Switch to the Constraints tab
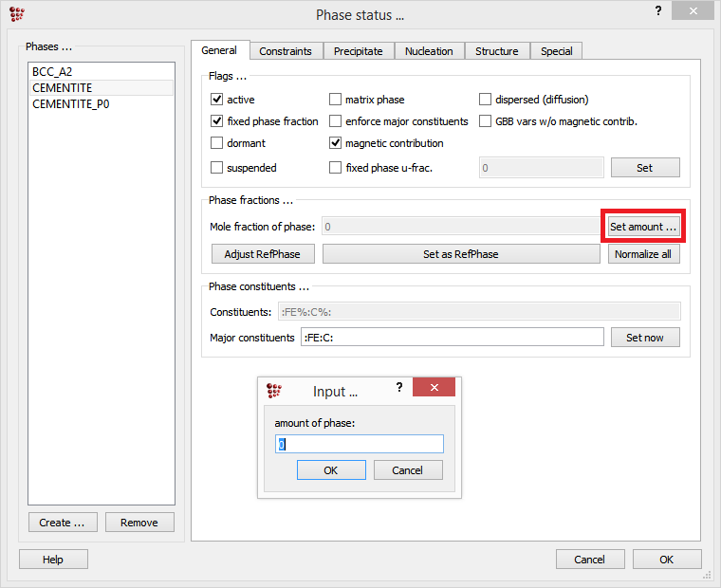 click(x=287, y=51)
